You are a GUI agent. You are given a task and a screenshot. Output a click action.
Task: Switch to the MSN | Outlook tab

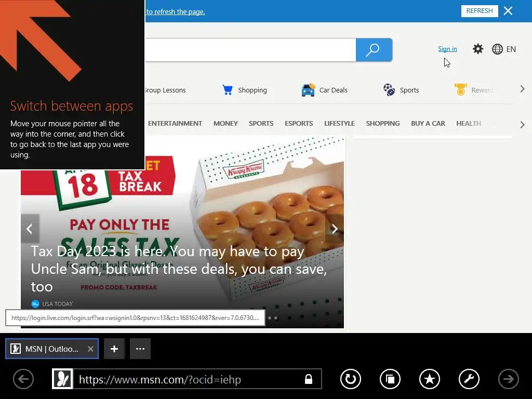tap(51, 349)
